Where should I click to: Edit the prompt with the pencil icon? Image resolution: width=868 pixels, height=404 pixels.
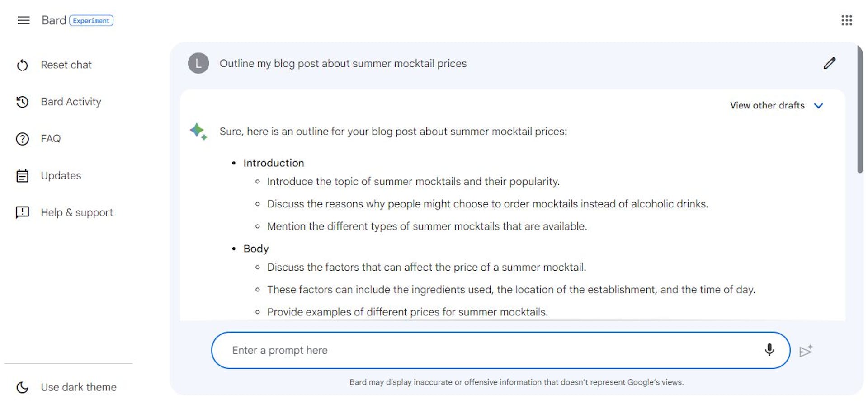tap(829, 63)
